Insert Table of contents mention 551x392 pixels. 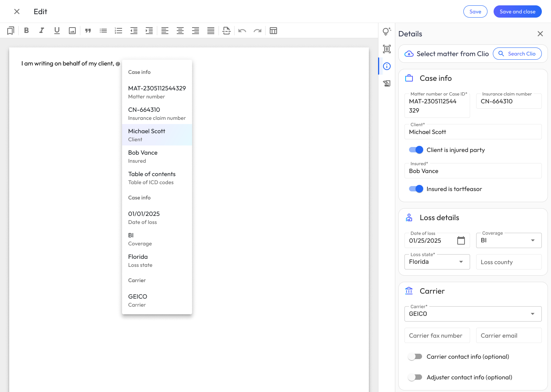pos(157,178)
